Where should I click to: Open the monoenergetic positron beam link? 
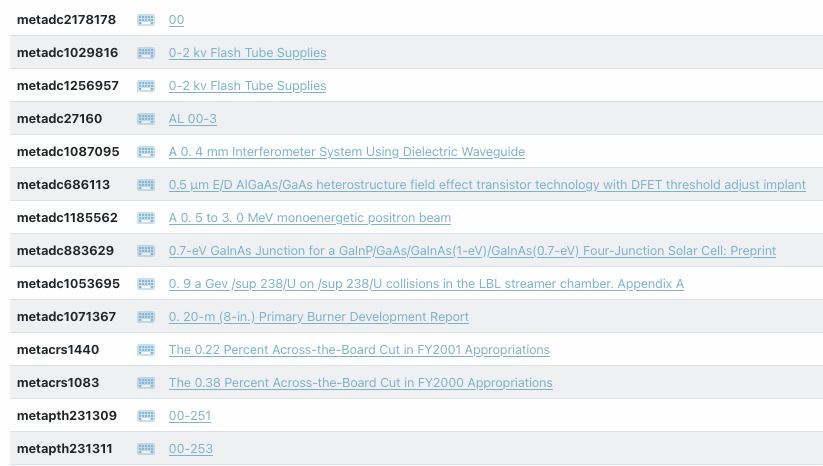[310, 218]
